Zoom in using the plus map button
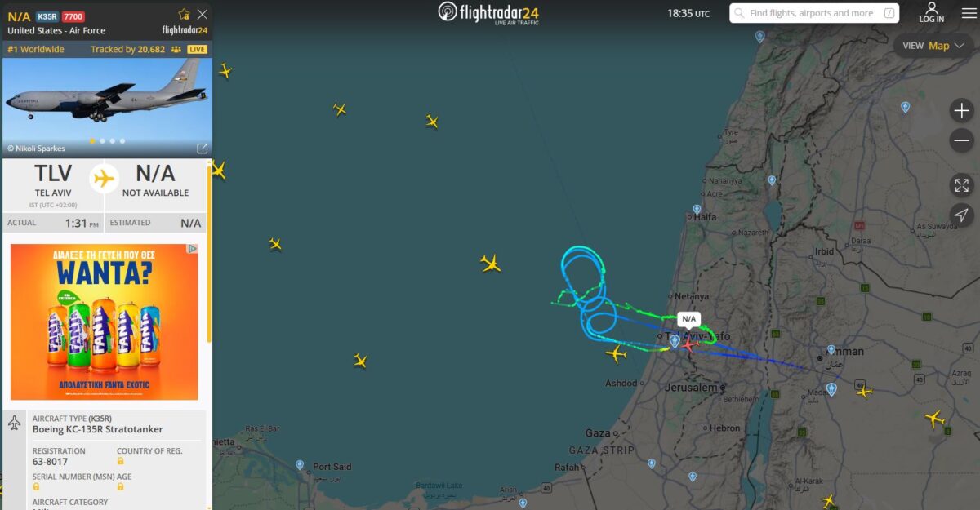Viewport: 980px width, 510px height. coord(961,110)
